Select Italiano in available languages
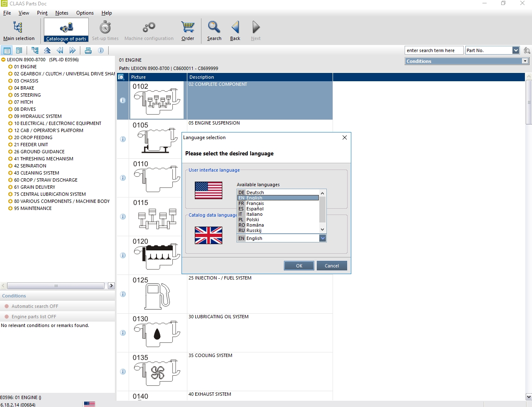 pos(278,214)
